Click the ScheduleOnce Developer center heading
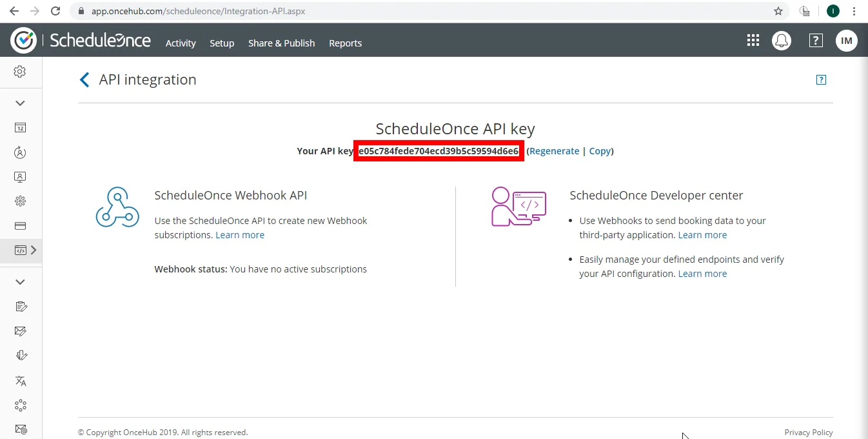Image resolution: width=868 pixels, height=439 pixels. (x=656, y=196)
